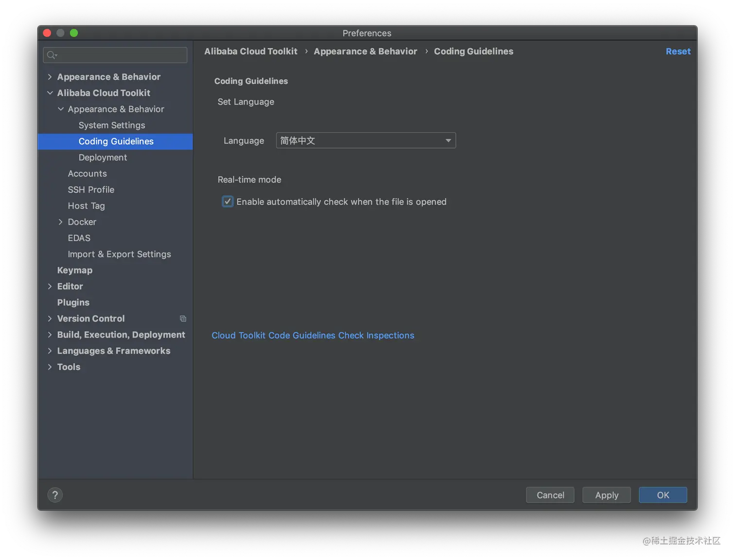Click the Apply button

click(x=607, y=495)
